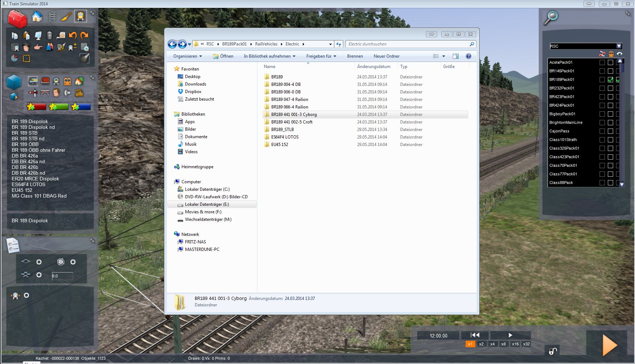635x364 pixels.
Task: Select the radio button beside the crossed grid icon
Action: point(39,275)
